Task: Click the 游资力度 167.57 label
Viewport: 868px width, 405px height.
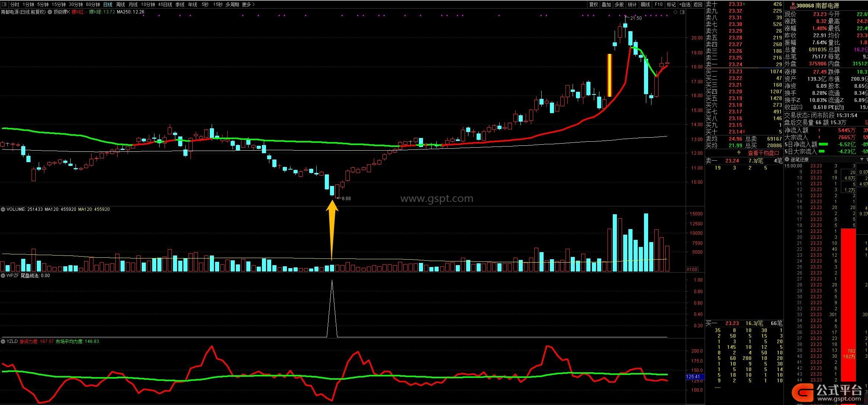Action: (36, 341)
